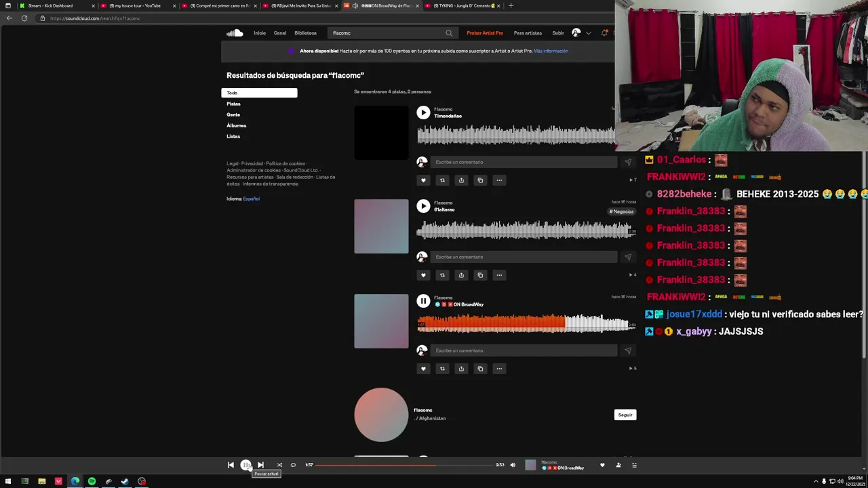
Task: Pause playback in the bottom player bar
Action: pos(245,465)
